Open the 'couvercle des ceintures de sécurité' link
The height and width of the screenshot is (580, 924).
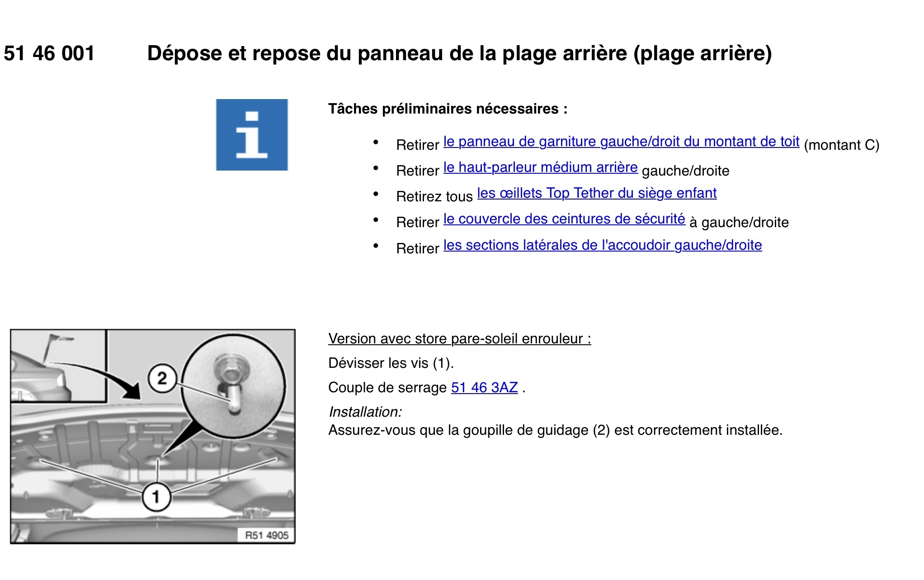click(x=564, y=219)
